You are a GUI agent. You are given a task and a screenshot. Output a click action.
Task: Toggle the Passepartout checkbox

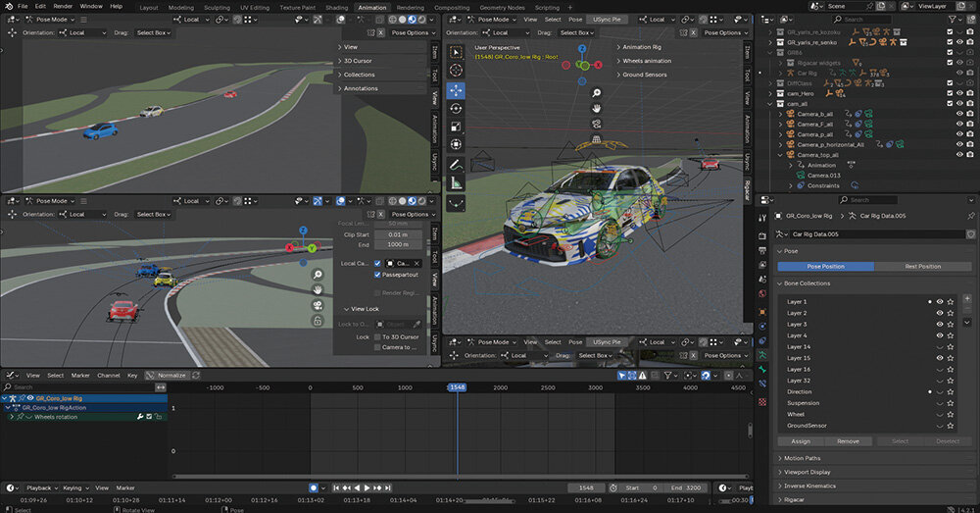pos(378,275)
